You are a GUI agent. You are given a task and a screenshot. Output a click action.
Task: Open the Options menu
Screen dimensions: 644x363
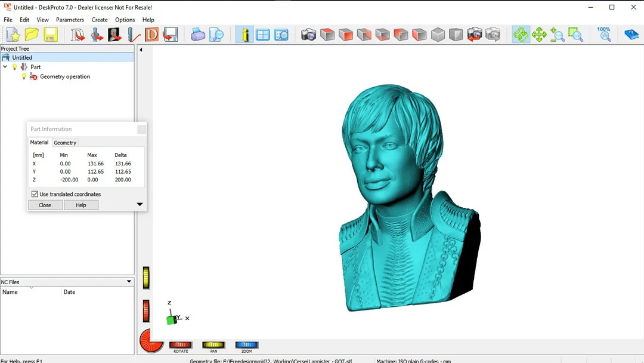(125, 20)
